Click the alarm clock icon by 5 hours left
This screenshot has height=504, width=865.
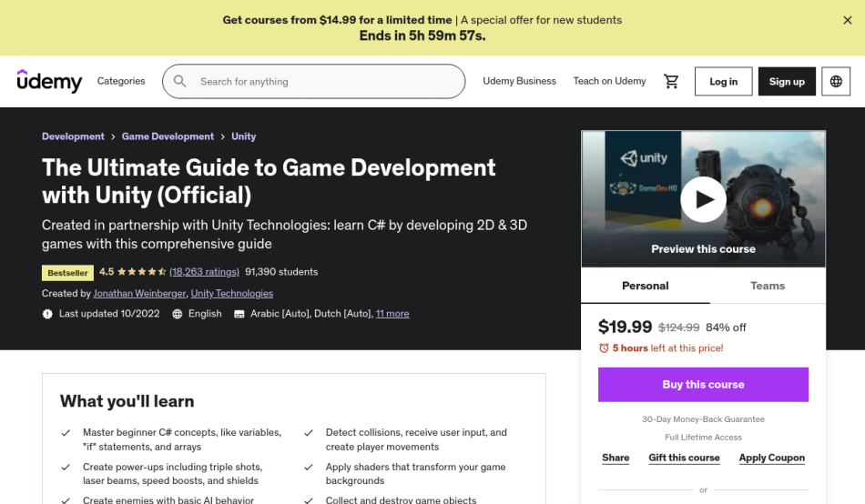click(x=604, y=348)
